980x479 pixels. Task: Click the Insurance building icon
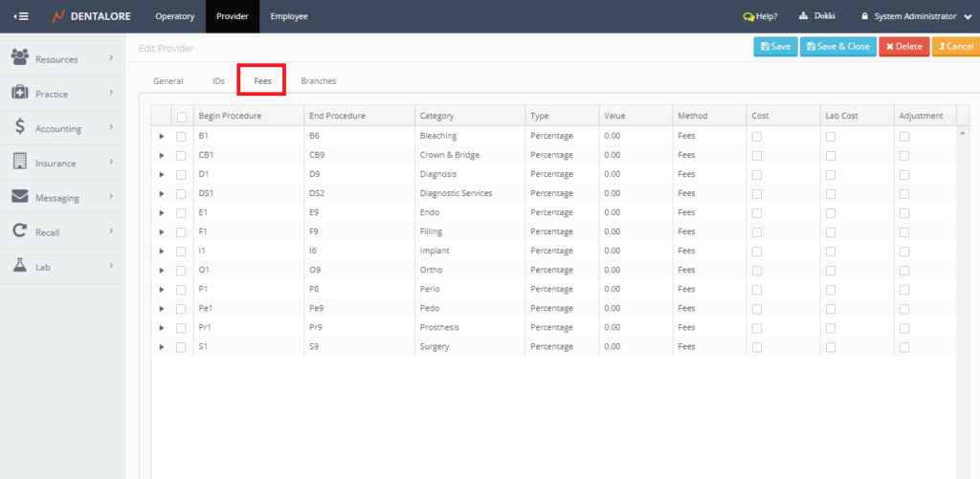(x=19, y=162)
